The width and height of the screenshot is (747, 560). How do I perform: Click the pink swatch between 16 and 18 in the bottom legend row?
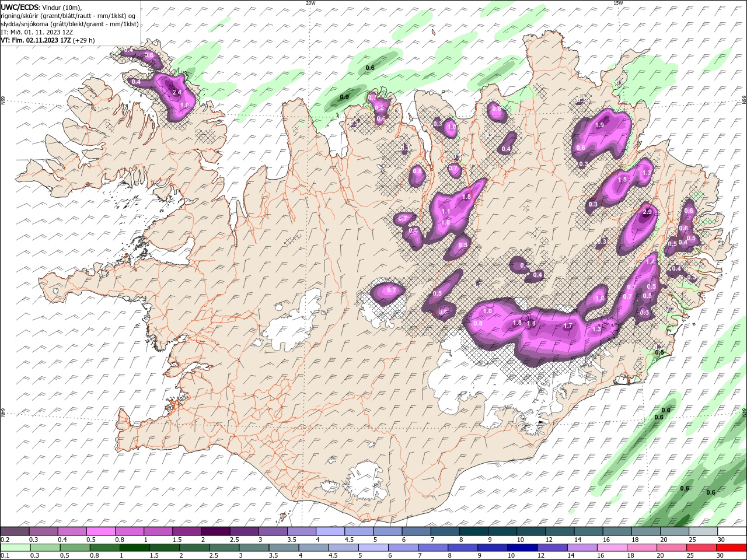(612, 547)
